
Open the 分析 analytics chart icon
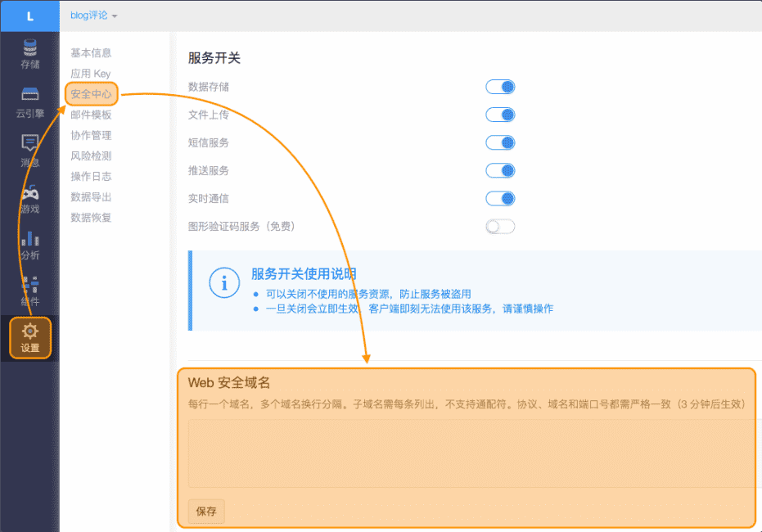tap(29, 239)
